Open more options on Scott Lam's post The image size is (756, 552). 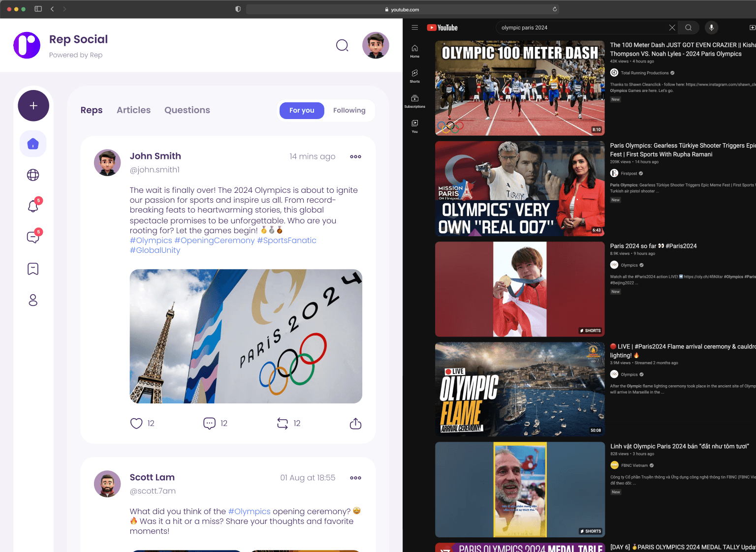pyautogui.click(x=355, y=478)
